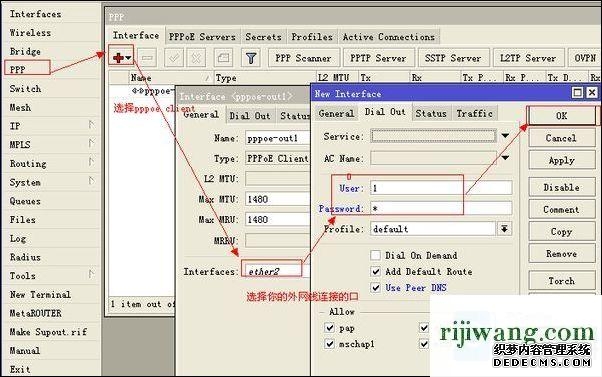Click the PPP Scanner button
Screen dimensions: 602x377
click(303, 58)
